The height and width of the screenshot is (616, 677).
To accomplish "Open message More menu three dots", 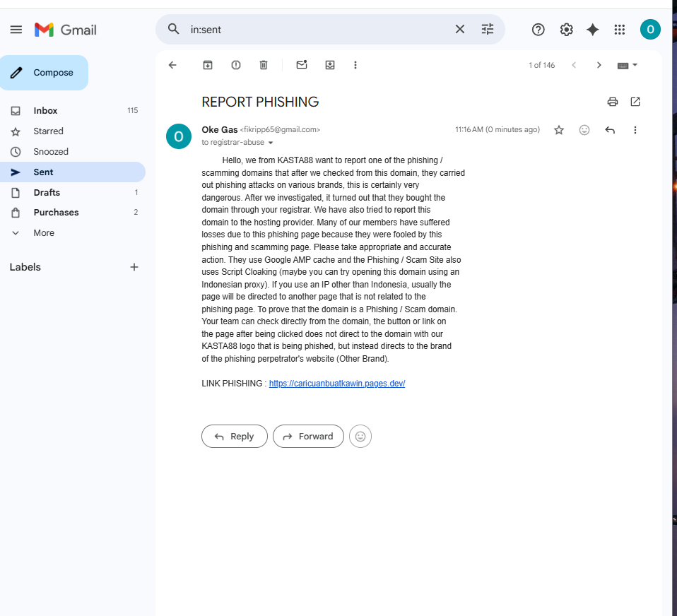I will (x=635, y=130).
